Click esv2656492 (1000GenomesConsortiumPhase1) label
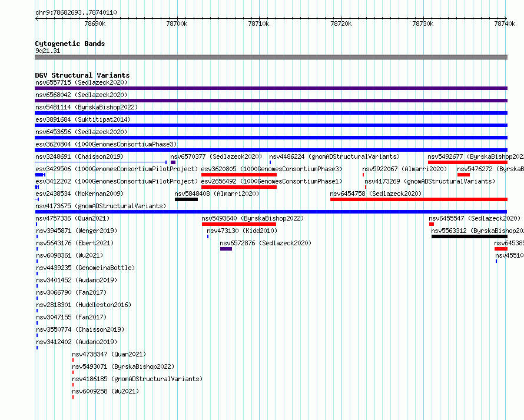This screenshot has width=524, height=420. (271, 181)
